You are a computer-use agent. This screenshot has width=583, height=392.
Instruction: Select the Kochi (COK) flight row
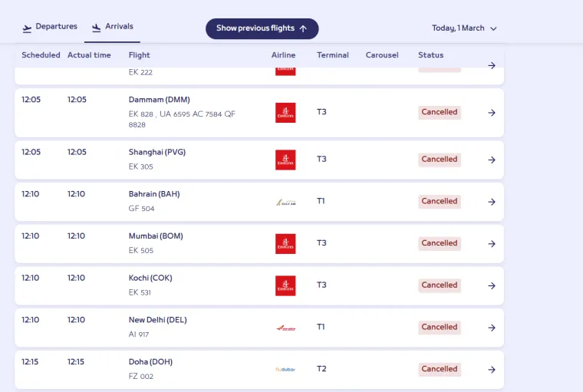(x=150, y=278)
